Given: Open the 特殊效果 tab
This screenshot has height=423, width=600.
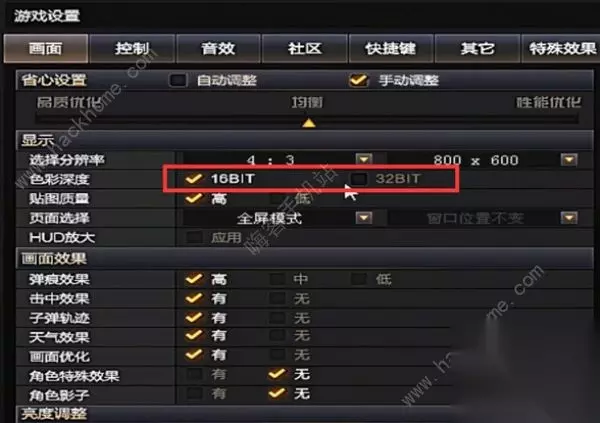Looking at the screenshot, I should (x=561, y=49).
